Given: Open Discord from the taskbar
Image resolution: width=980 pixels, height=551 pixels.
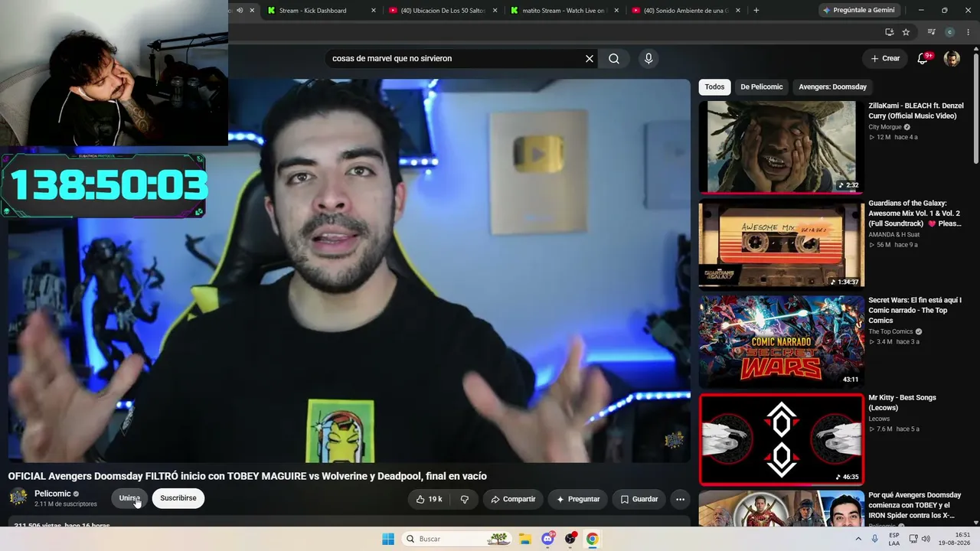Looking at the screenshot, I should (547, 539).
